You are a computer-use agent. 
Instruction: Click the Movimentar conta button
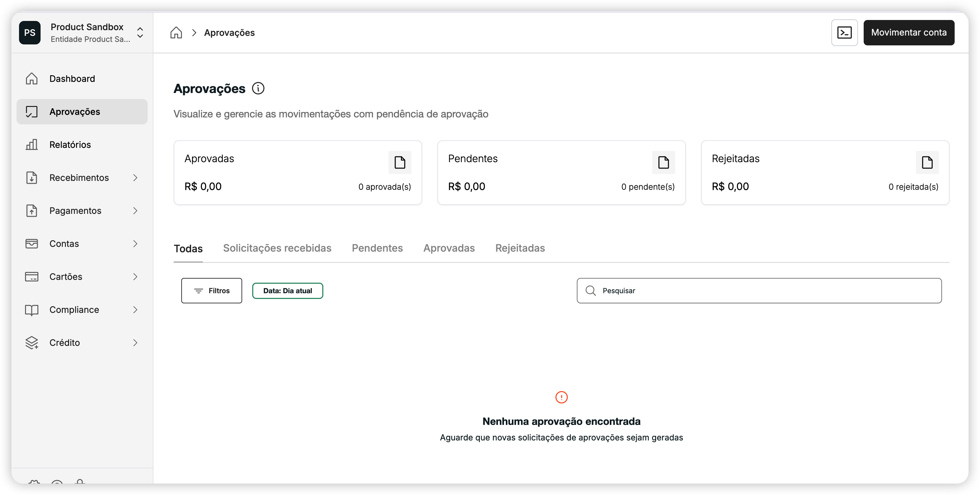pos(908,33)
